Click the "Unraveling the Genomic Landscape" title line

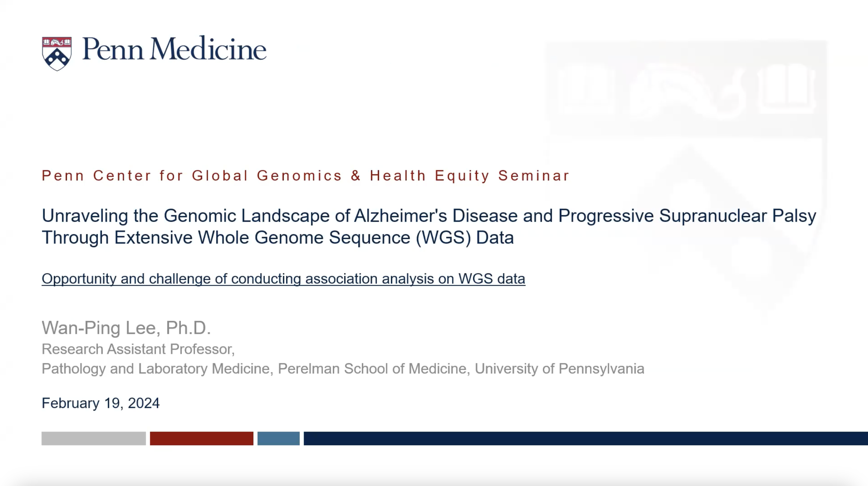pyautogui.click(x=429, y=216)
